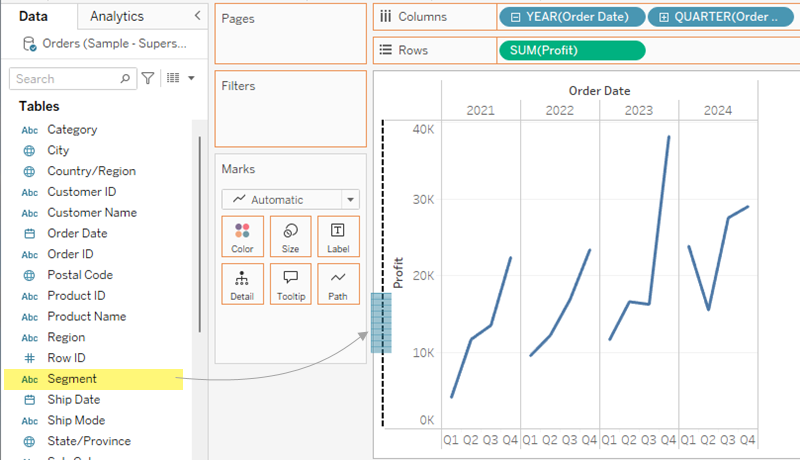Select the Ship Mode field
Viewport: 800px width, 460px height.
pyautogui.click(x=76, y=420)
